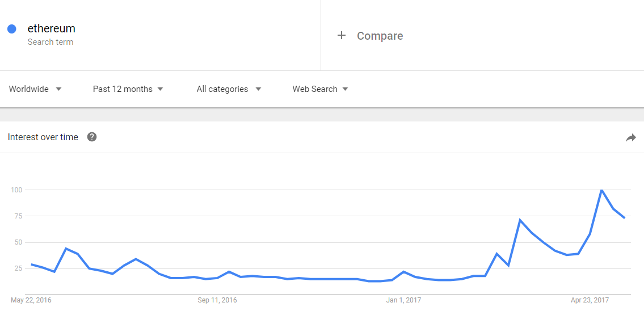Expand the All categories dropdown

point(229,89)
